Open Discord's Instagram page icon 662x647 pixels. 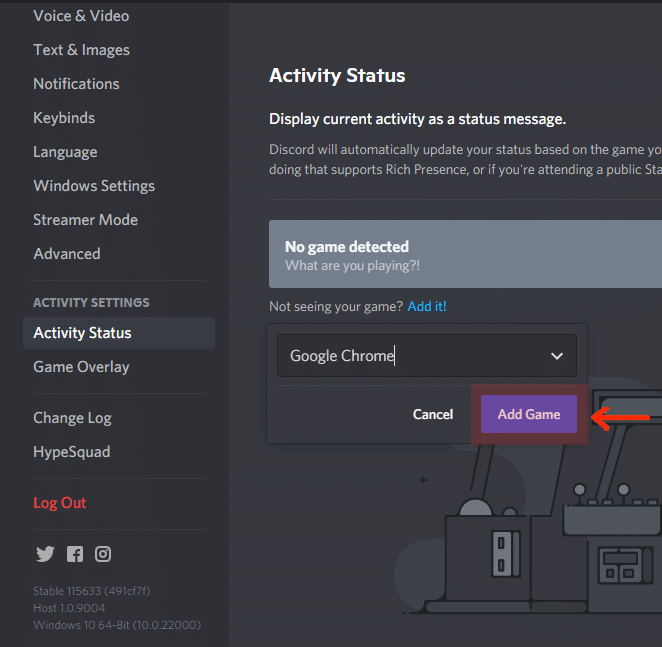(103, 554)
